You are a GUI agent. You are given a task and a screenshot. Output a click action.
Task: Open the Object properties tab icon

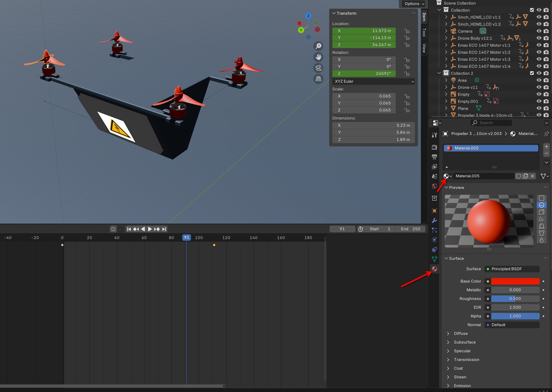434,211
